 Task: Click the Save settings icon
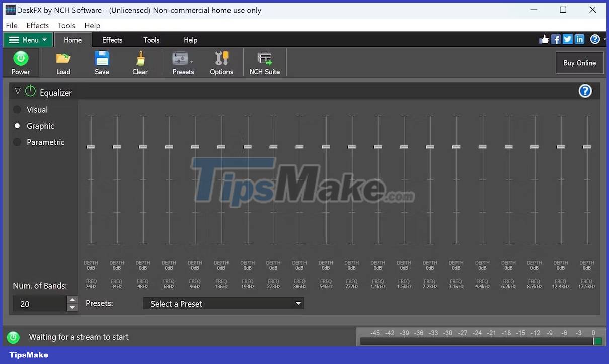(x=102, y=61)
